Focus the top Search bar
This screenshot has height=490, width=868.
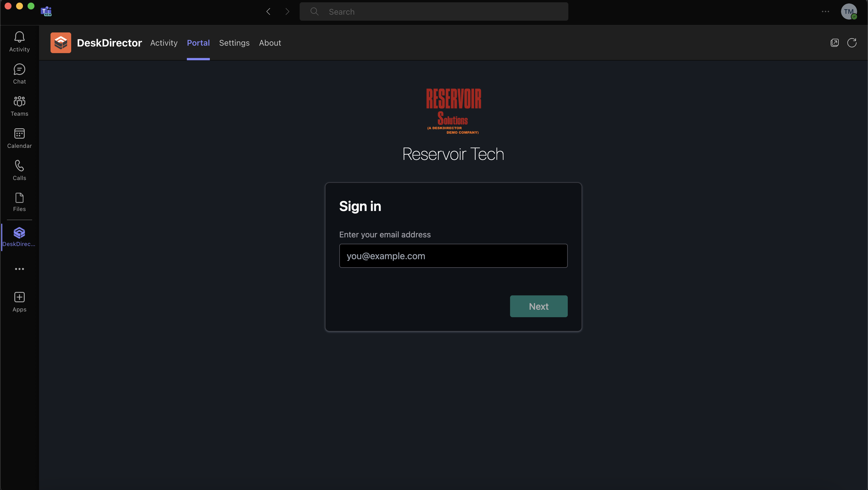pyautogui.click(x=434, y=11)
